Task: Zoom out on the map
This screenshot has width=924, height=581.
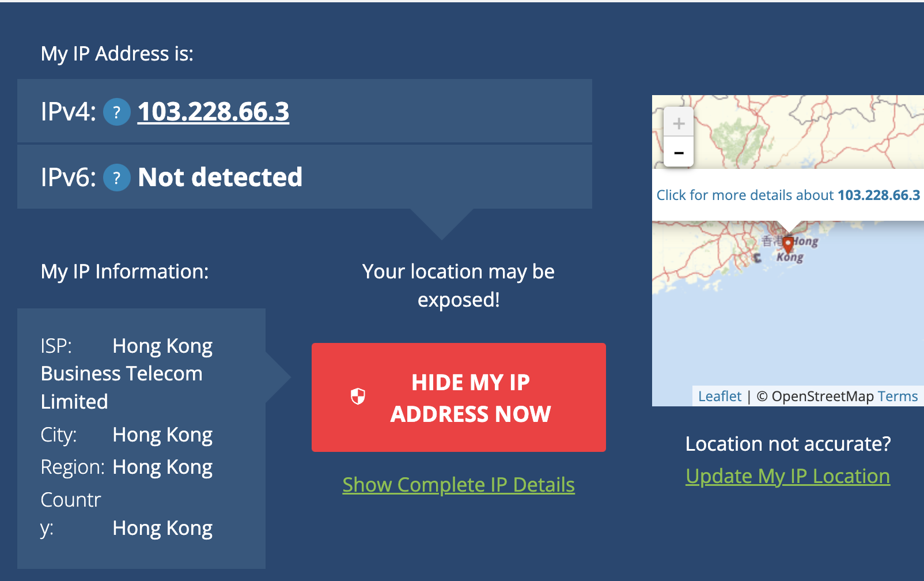Action: pyautogui.click(x=679, y=153)
